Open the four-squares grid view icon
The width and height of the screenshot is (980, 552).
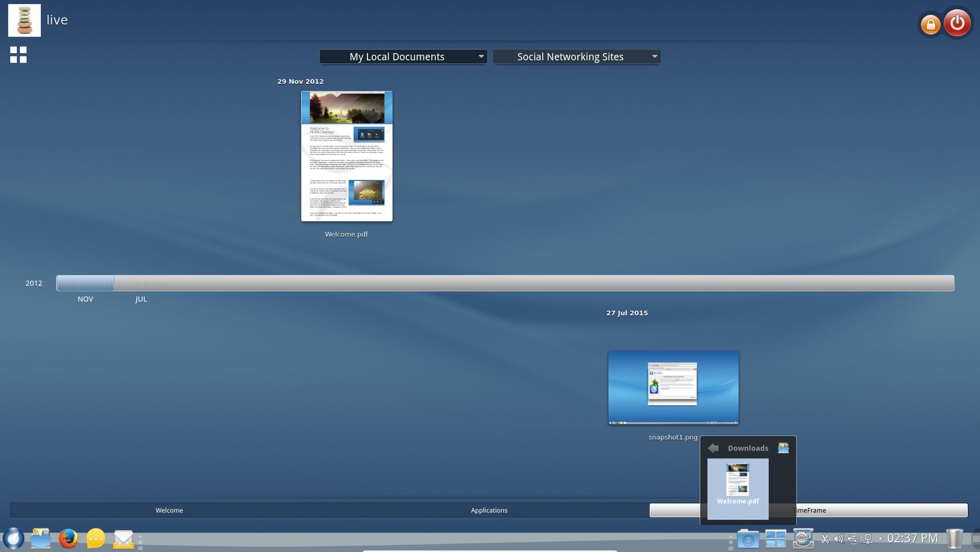(x=18, y=55)
